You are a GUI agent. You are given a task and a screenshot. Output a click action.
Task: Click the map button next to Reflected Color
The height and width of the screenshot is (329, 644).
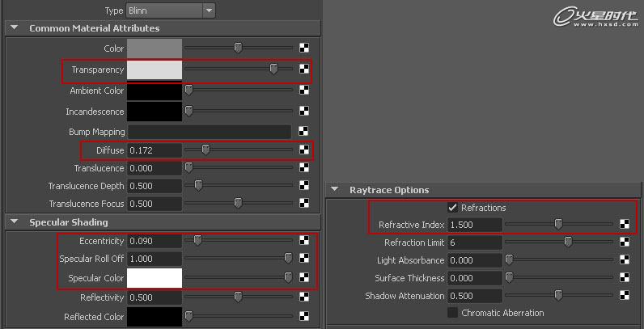tap(304, 316)
